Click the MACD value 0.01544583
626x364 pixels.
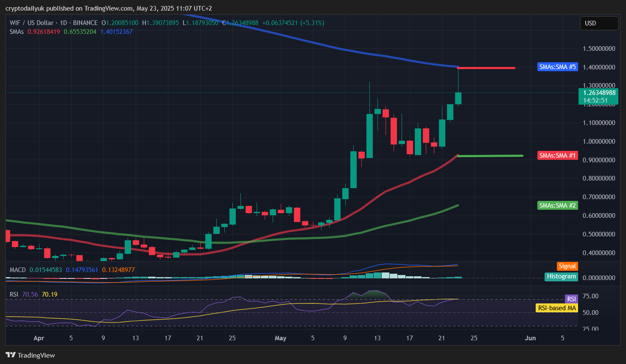click(46, 270)
